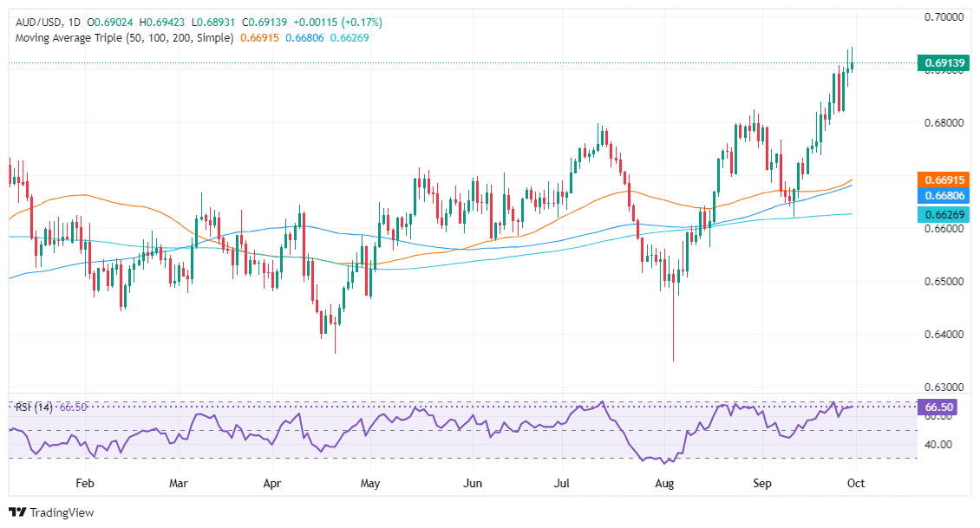This screenshot has height=528, width=980.
Task: Click the Aug label on time axis
Action: click(x=665, y=482)
